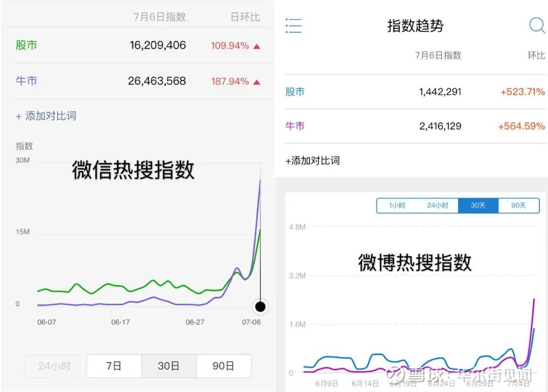Click the 指数趋势 page title

415,26
